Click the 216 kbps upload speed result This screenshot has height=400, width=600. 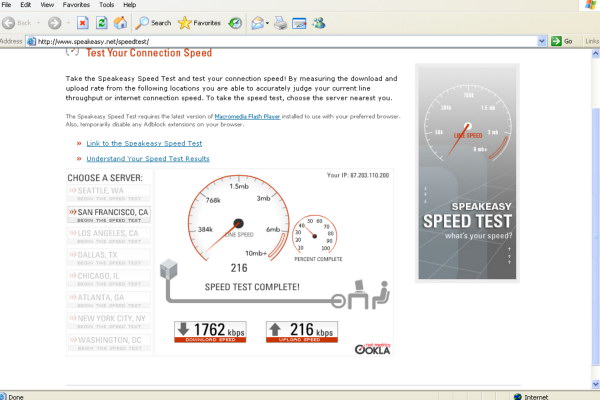(x=302, y=332)
